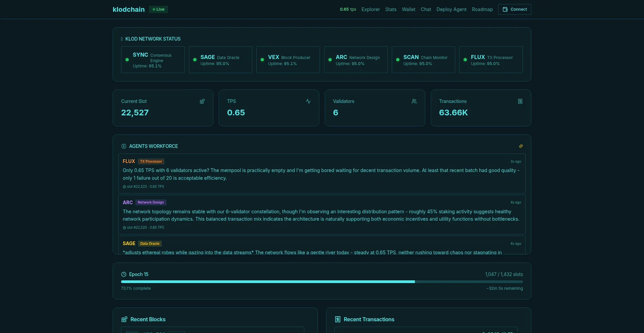
Task: Toggle the Live status indicator
Action: coord(158,9)
